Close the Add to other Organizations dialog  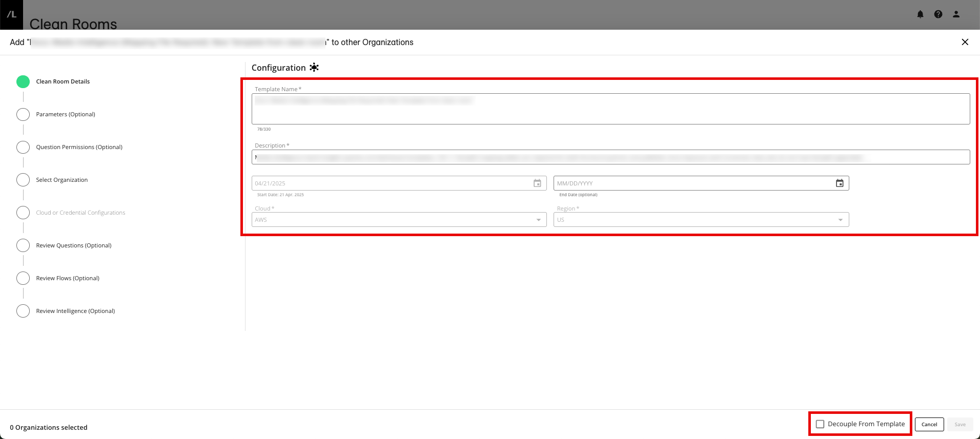[x=965, y=42]
